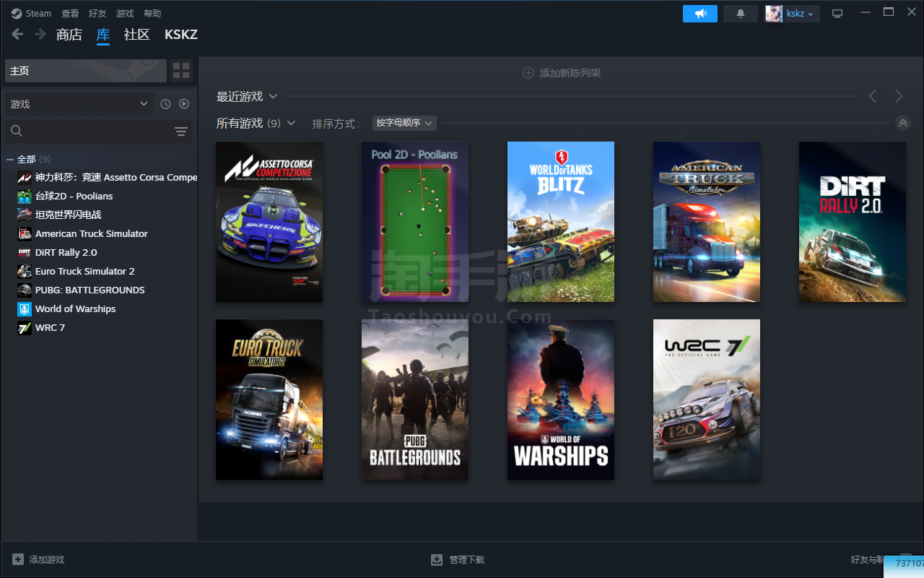Open DiRT Rally 2.0 cover
Screen dimensions: 924x578
[x=853, y=222]
